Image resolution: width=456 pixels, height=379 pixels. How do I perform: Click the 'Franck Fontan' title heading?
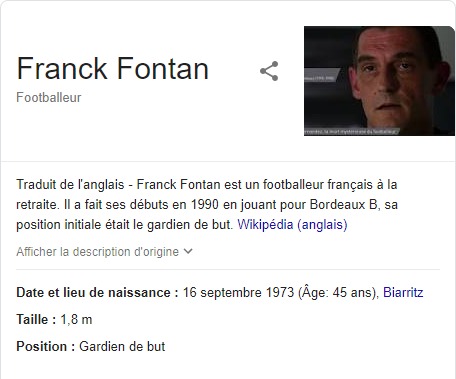(x=112, y=69)
